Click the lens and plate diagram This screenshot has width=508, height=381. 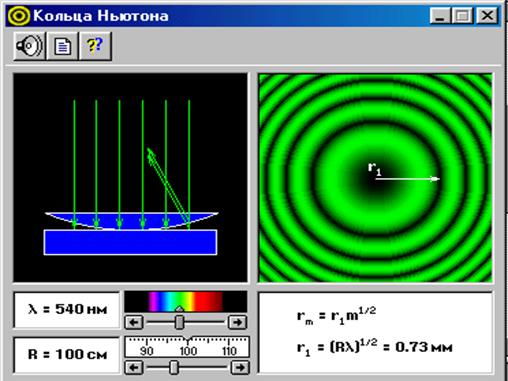(130, 178)
